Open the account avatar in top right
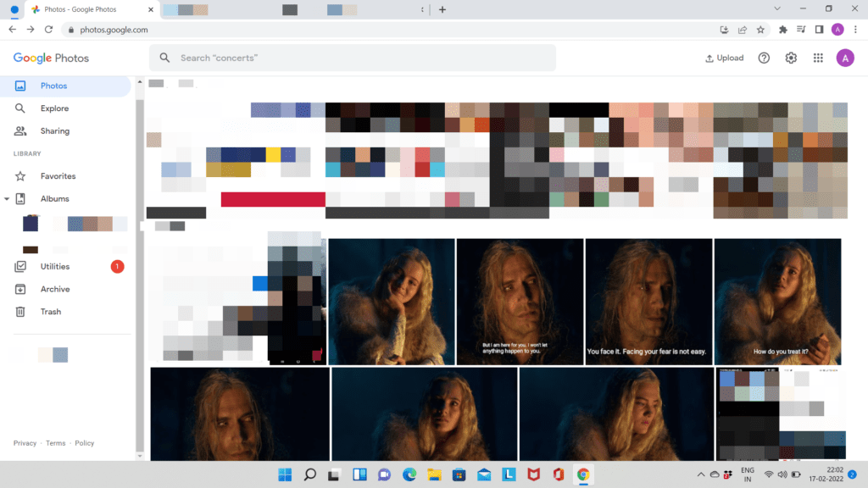Viewport: 868px width, 488px height. 845,58
